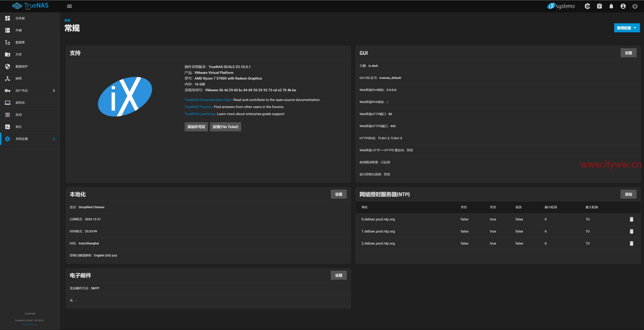Viewport: 644px width, 330px height.
Task: Open TrueCommand status icon
Action: (587, 6)
